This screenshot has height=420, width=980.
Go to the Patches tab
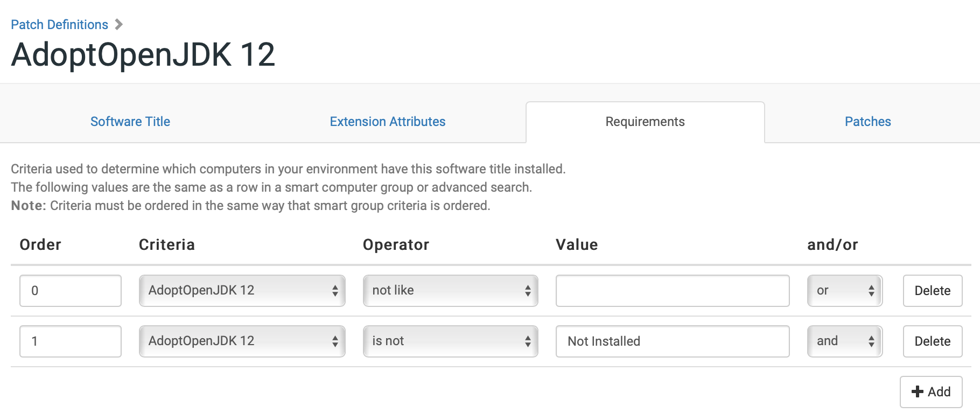867,122
